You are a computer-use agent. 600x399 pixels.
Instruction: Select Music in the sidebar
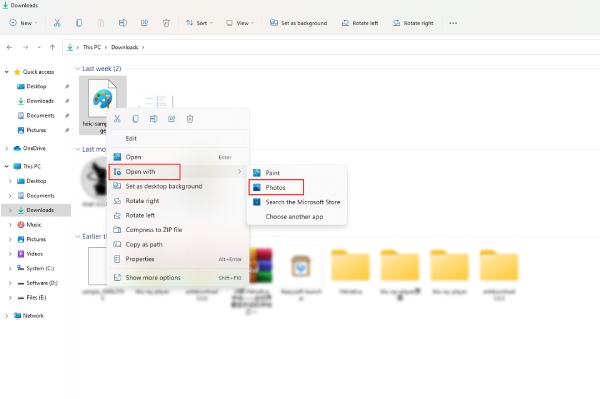click(x=34, y=225)
